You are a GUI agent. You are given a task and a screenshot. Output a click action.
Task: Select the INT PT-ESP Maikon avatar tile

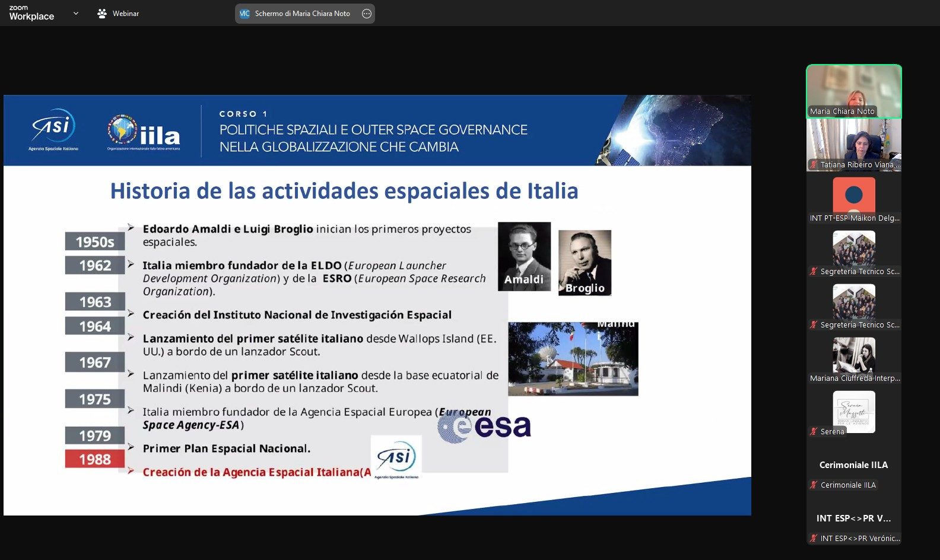tap(853, 196)
